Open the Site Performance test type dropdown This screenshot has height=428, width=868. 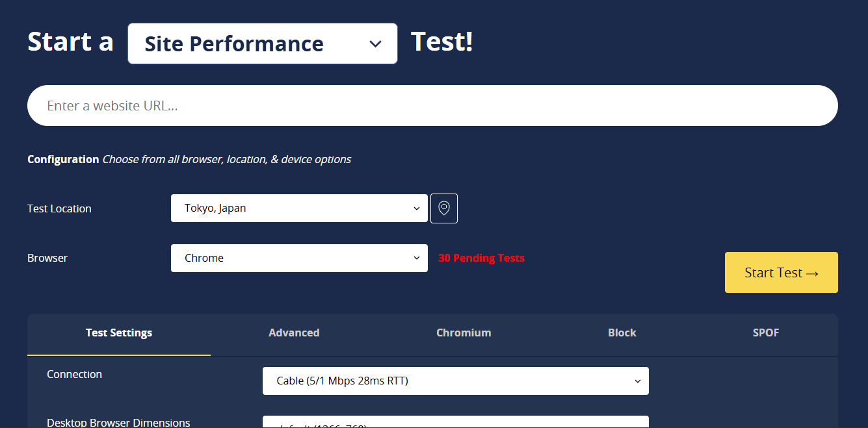(x=262, y=44)
